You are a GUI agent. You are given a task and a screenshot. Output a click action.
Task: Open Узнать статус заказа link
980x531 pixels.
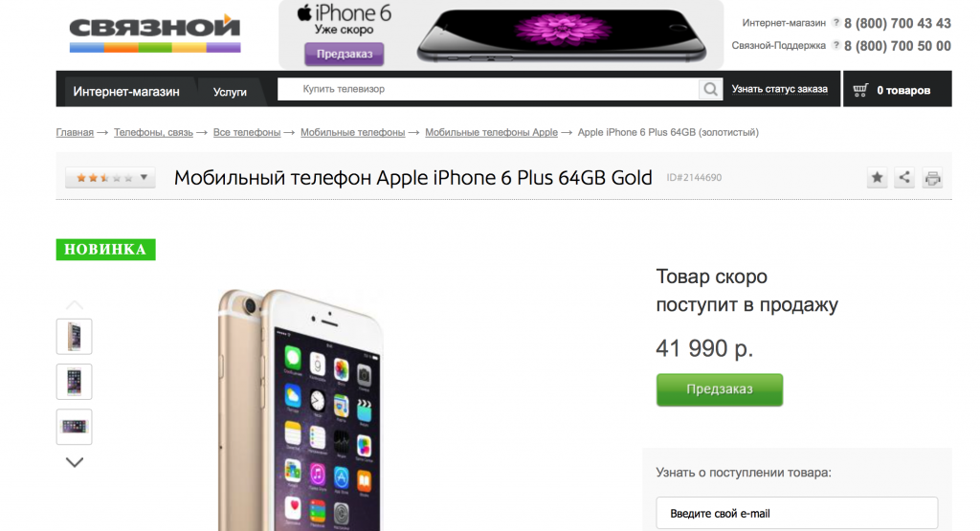pos(779,89)
